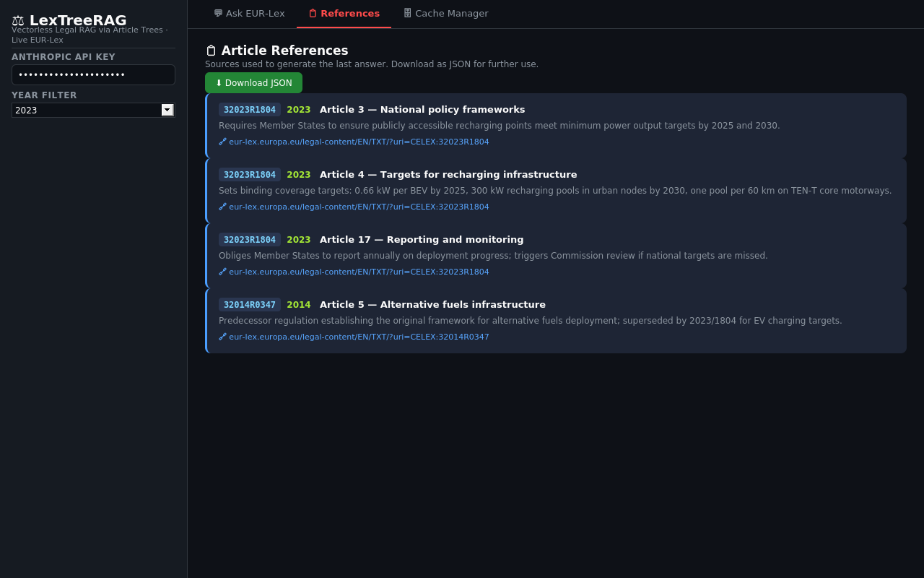Click the clipboard icon next to Article References heading
The image size is (924, 578).
point(211,51)
